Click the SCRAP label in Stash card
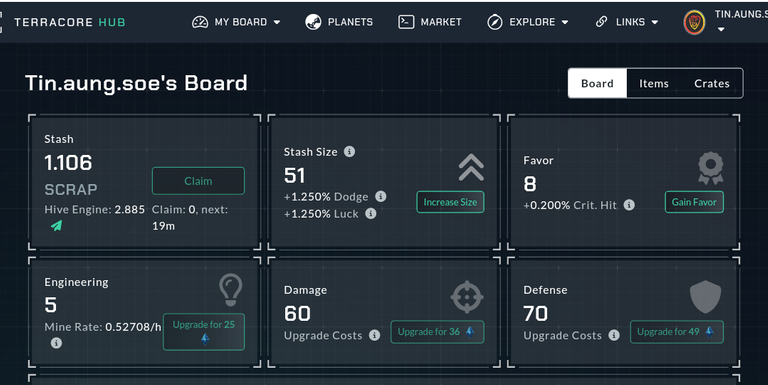Viewport: 768px width, 385px height. (x=71, y=190)
